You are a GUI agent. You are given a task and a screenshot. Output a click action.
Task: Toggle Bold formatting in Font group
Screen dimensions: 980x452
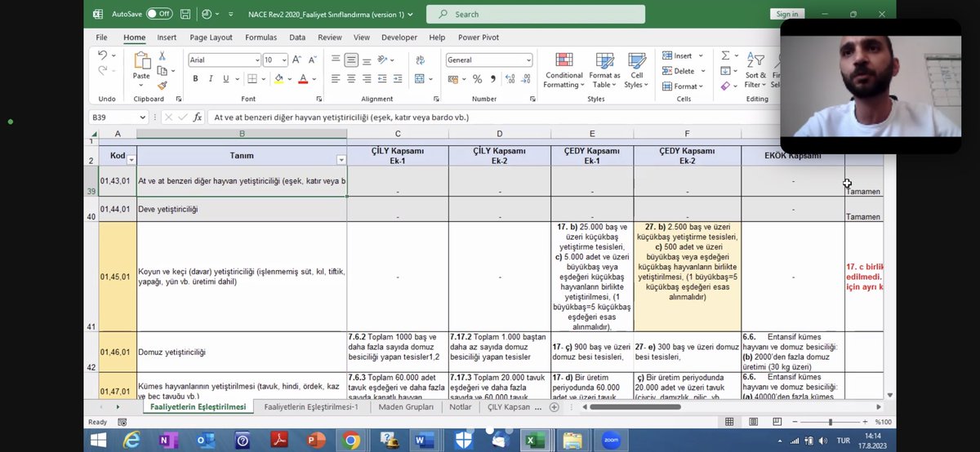pyautogui.click(x=195, y=79)
